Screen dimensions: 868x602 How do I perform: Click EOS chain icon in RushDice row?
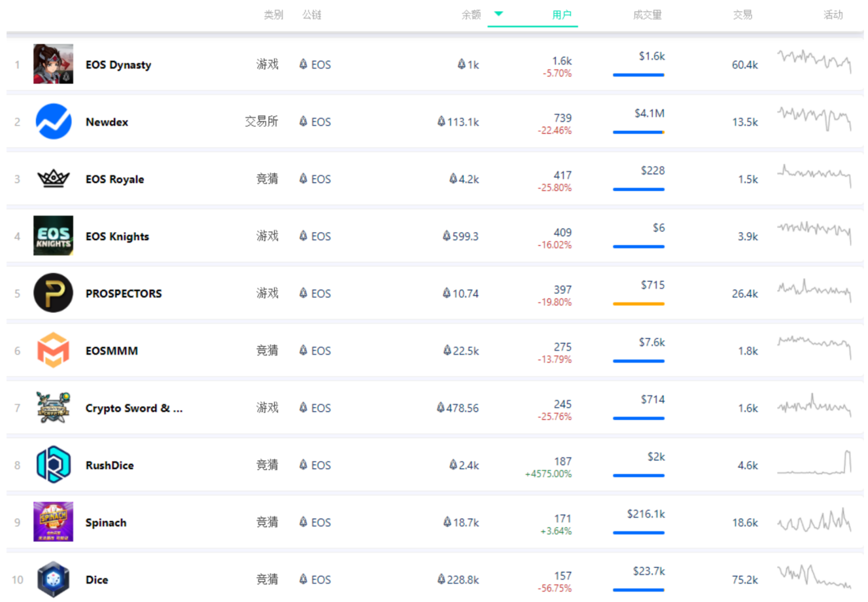pos(303,465)
